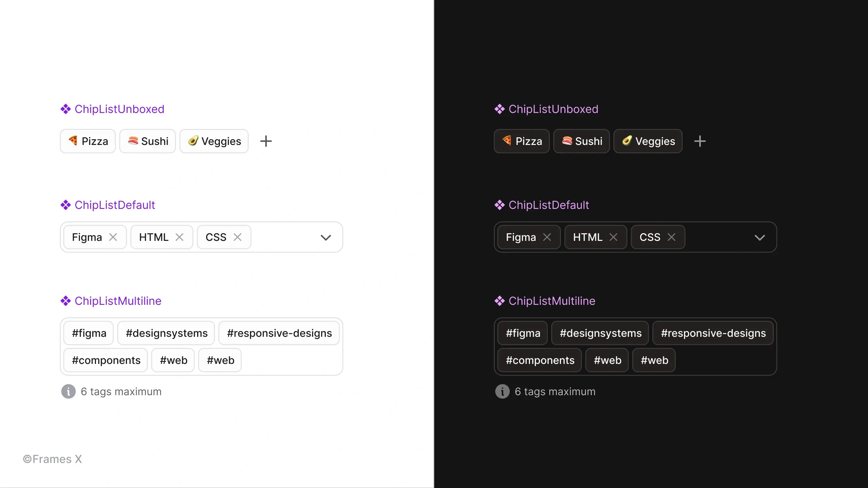The height and width of the screenshot is (488, 868).
Task: Expand the light ChipListDefault dropdown chevron
Action: [326, 237]
